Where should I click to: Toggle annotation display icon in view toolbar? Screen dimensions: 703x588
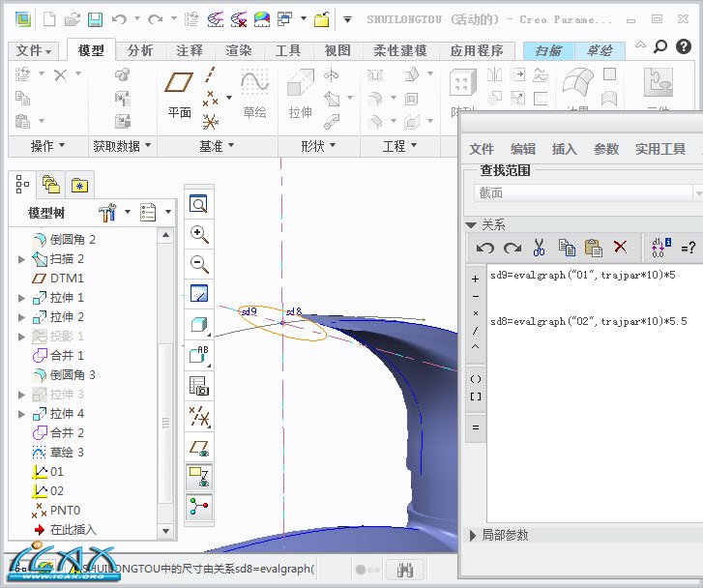(x=199, y=476)
